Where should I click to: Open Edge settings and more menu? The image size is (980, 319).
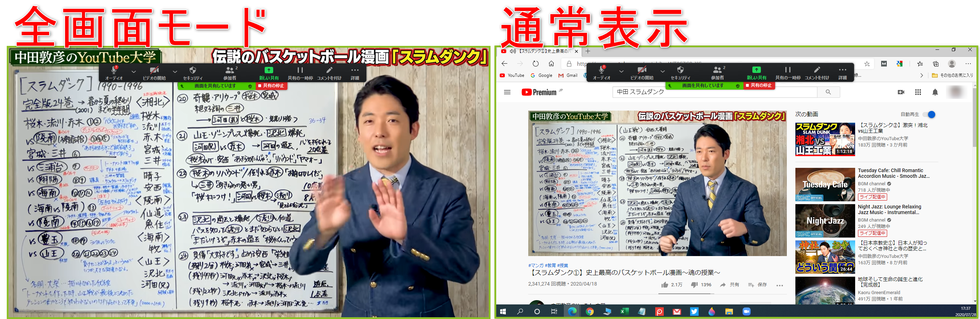(968, 64)
